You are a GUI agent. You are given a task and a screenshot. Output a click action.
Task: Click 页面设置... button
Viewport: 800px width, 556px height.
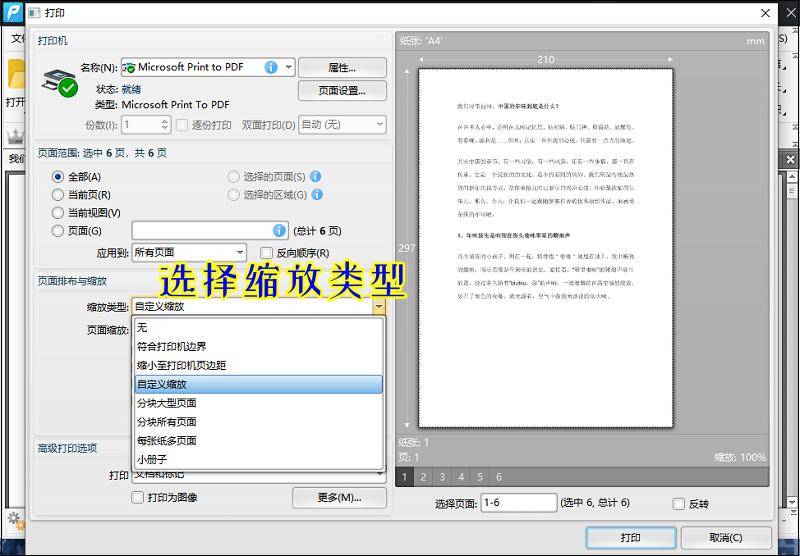(x=342, y=91)
